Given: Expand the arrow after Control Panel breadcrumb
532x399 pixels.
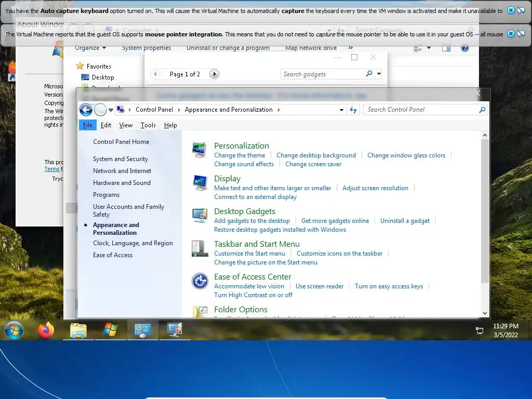Looking at the screenshot, I should [x=179, y=110].
